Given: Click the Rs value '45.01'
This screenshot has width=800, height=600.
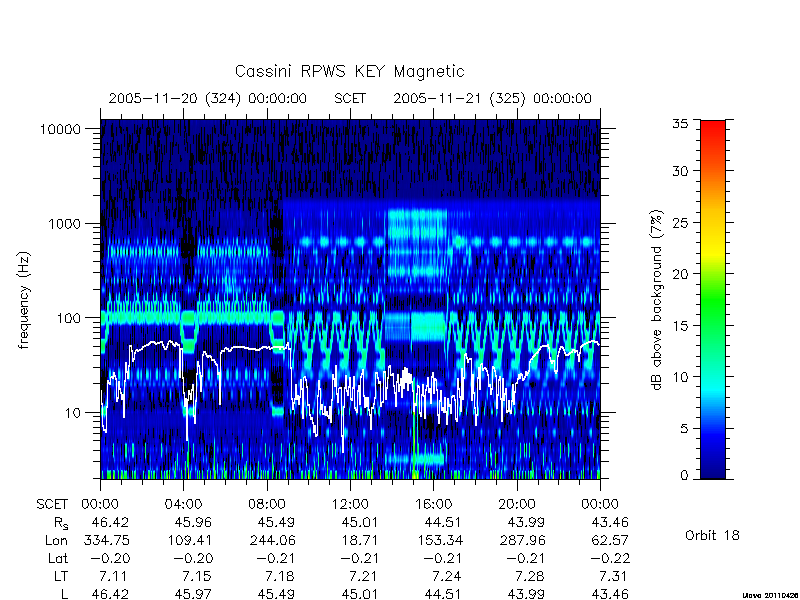Looking at the screenshot, I should pos(359,523).
